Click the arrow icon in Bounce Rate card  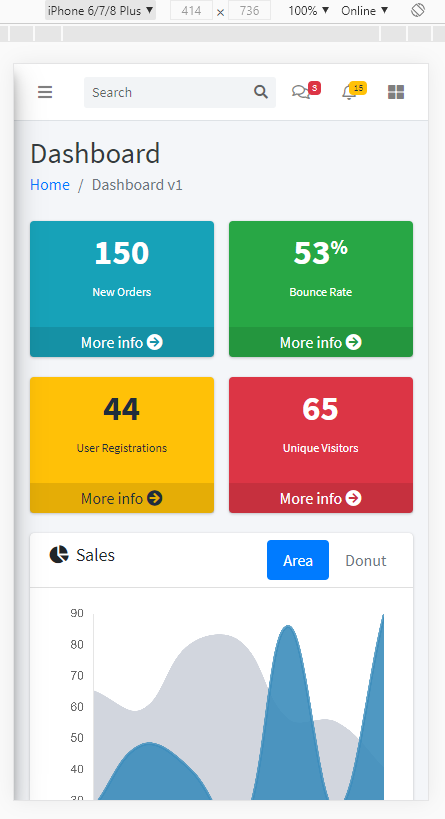[x=354, y=342]
